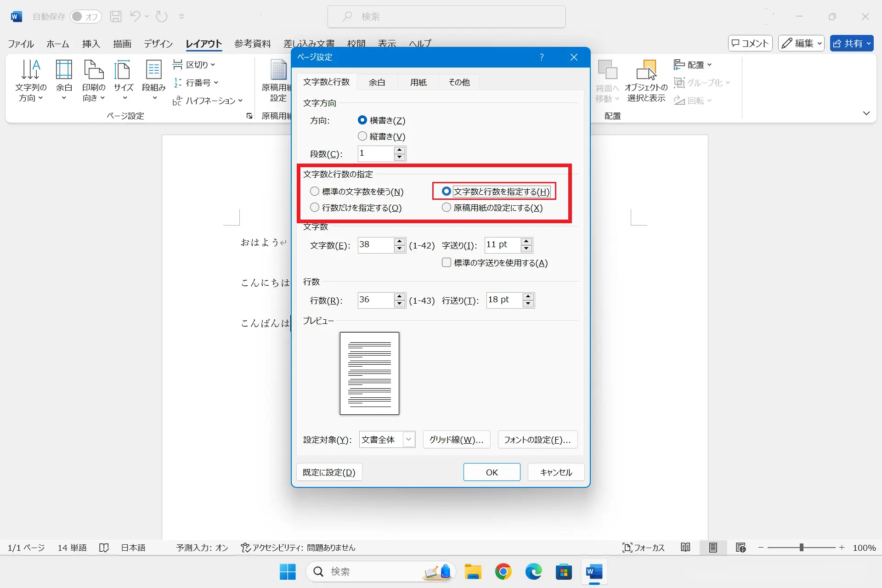Switch to Web レイアウト view icon
Viewport: 882px width, 588px height.
(x=741, y=548)
